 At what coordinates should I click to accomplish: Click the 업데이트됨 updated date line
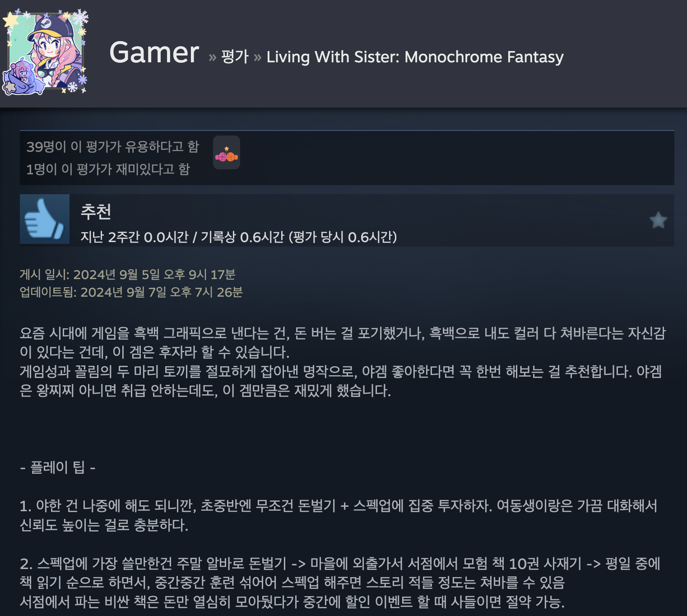tap(131, 292)
